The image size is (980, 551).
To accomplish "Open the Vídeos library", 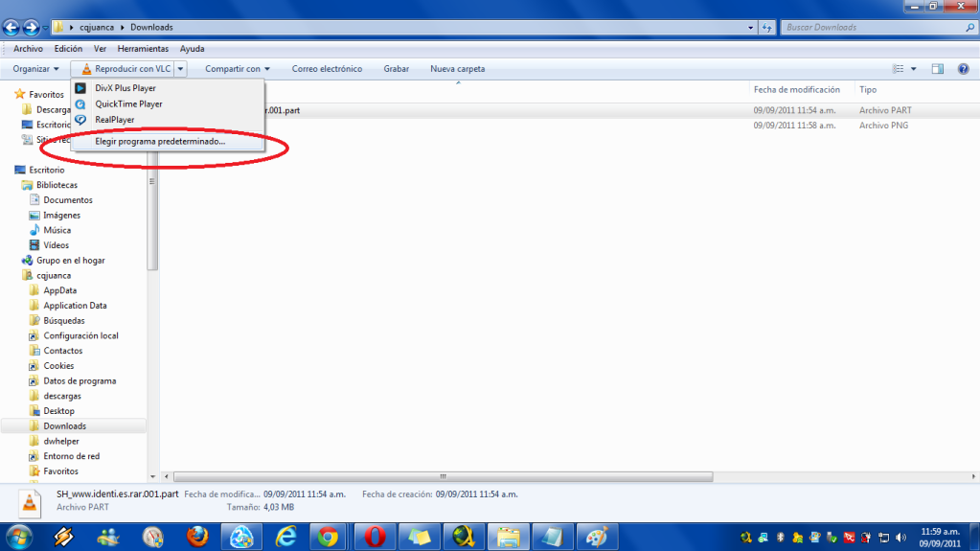I will [x=49, y=244].
